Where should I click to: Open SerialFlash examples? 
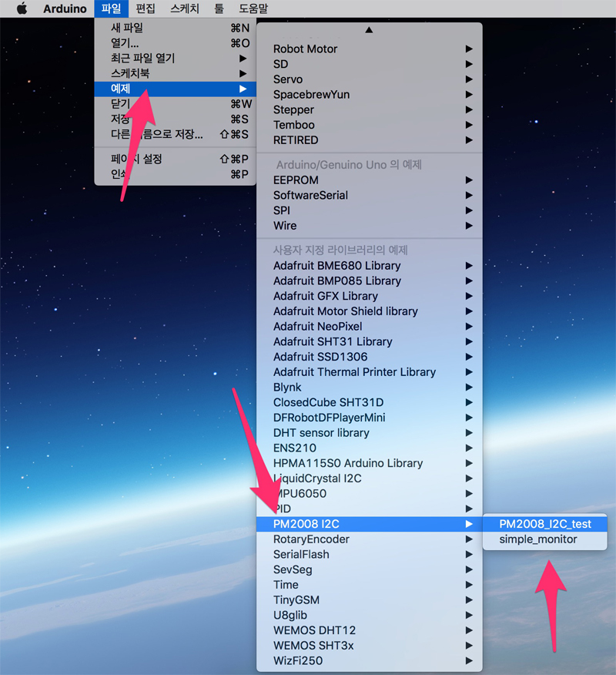(x=369, y=555)
